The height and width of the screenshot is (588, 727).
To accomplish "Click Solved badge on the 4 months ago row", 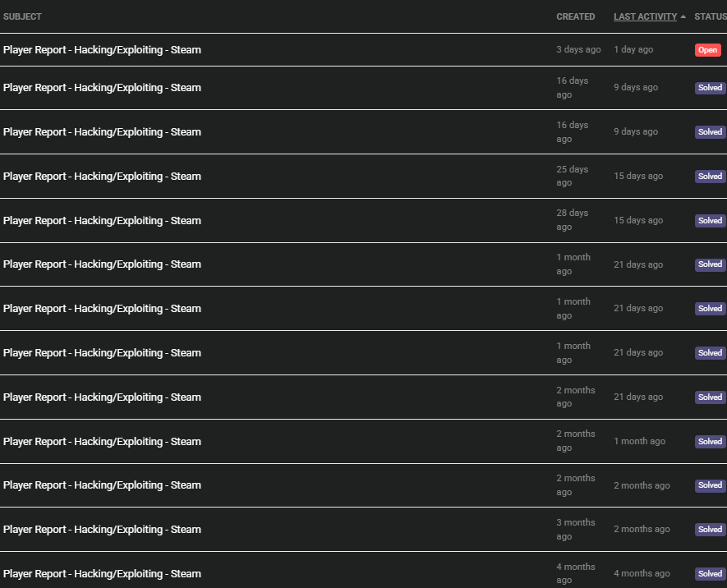I will [710, 574].
